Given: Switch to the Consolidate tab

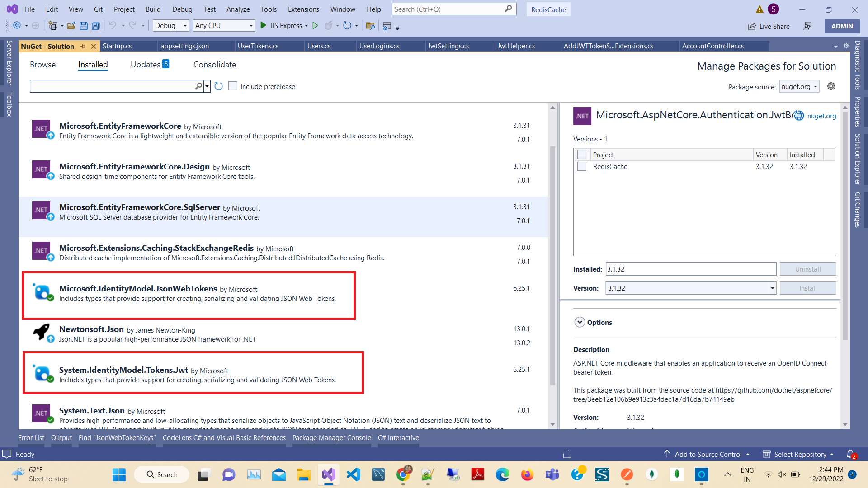Looking at the screenshot, I should pos(215,65).
